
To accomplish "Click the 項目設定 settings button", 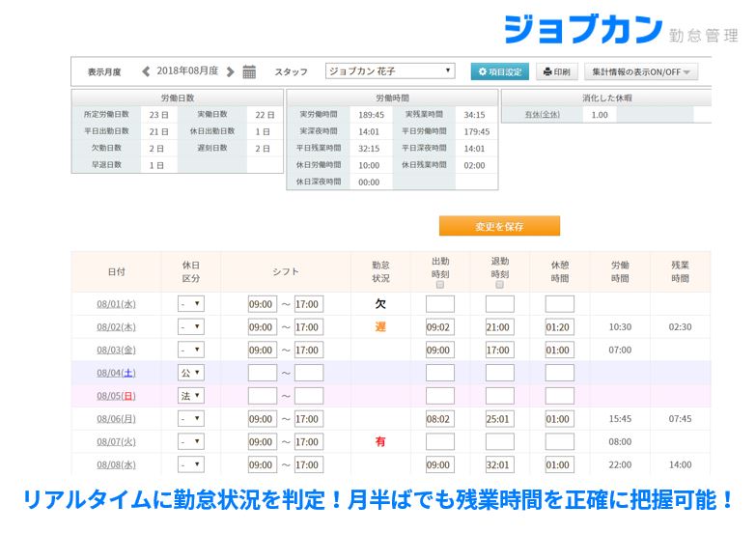I will (x=500, y=71).
